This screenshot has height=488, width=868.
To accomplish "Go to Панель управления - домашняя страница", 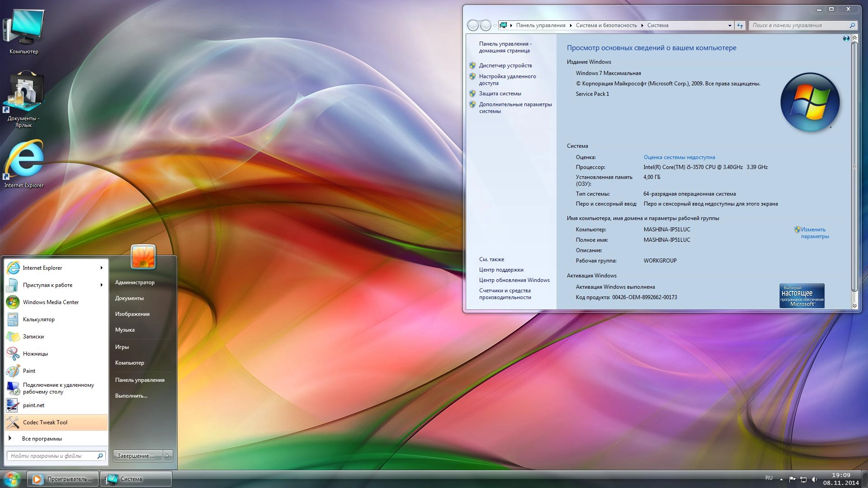I will point(505,47).
